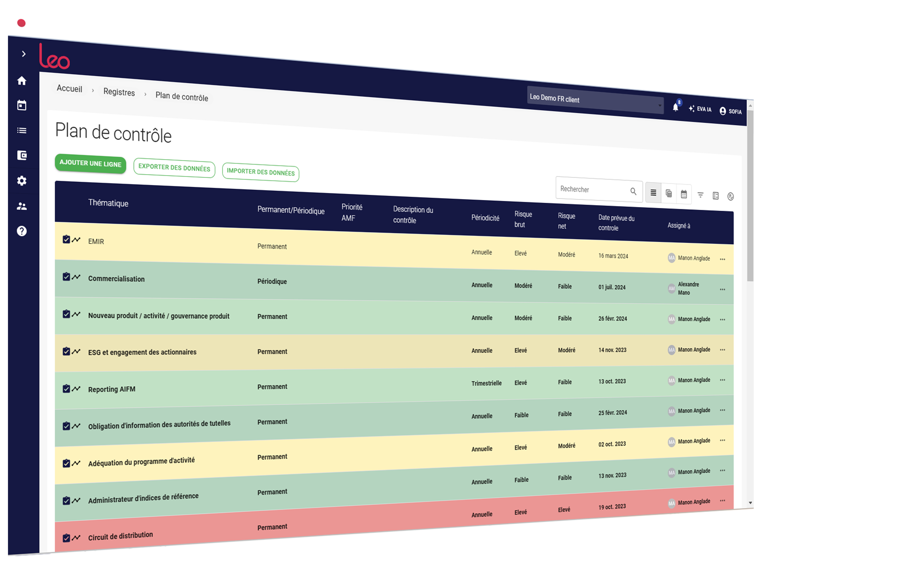The image size is (924, 563).
Task: Open more options for Alexandre Mano row
Action: pyautogui.click(x=722, y=289)
